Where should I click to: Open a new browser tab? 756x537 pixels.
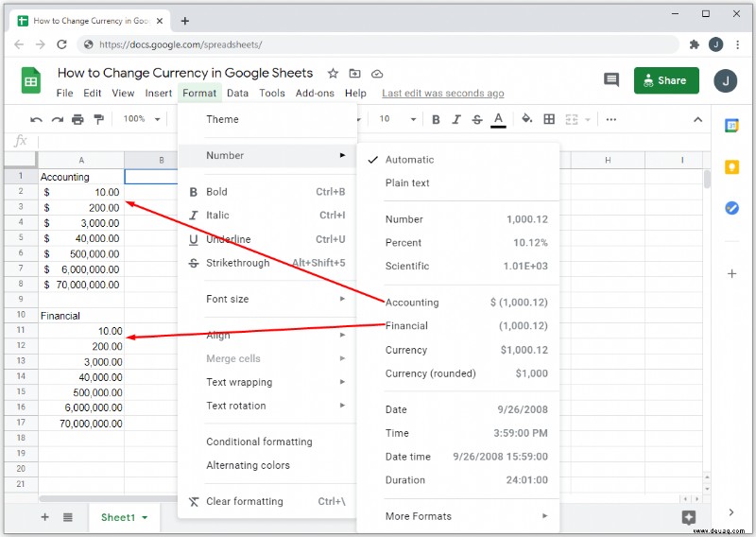point(185,21)
